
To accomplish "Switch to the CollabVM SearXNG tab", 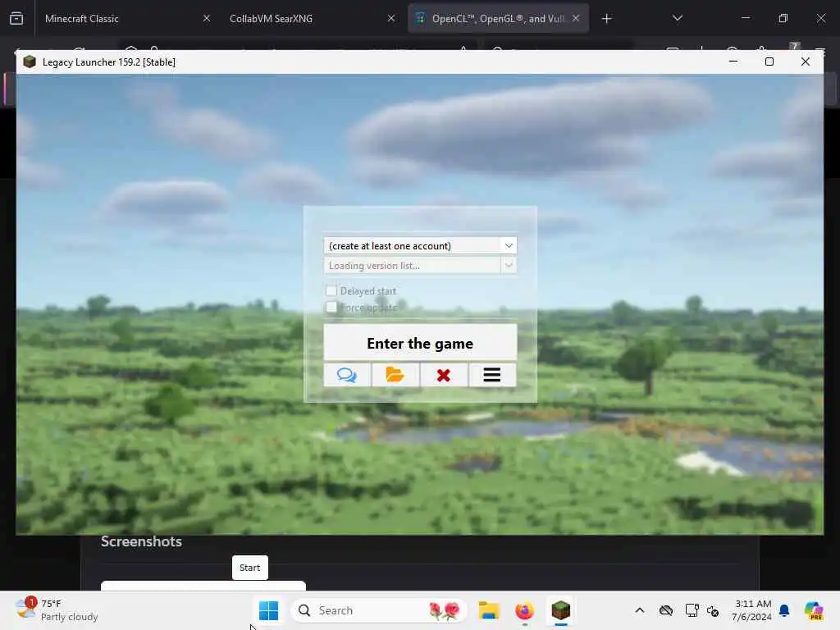I will click(309, 19).
